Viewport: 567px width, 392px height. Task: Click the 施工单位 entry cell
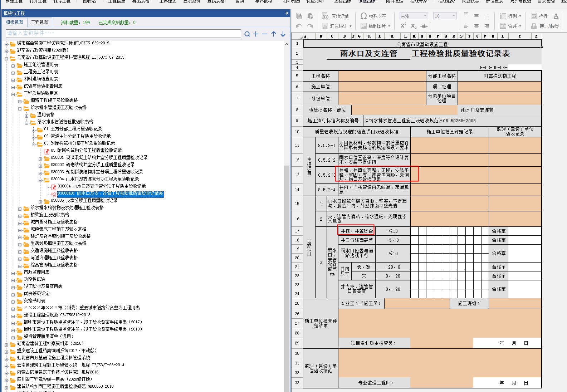(x=382, y=87)
